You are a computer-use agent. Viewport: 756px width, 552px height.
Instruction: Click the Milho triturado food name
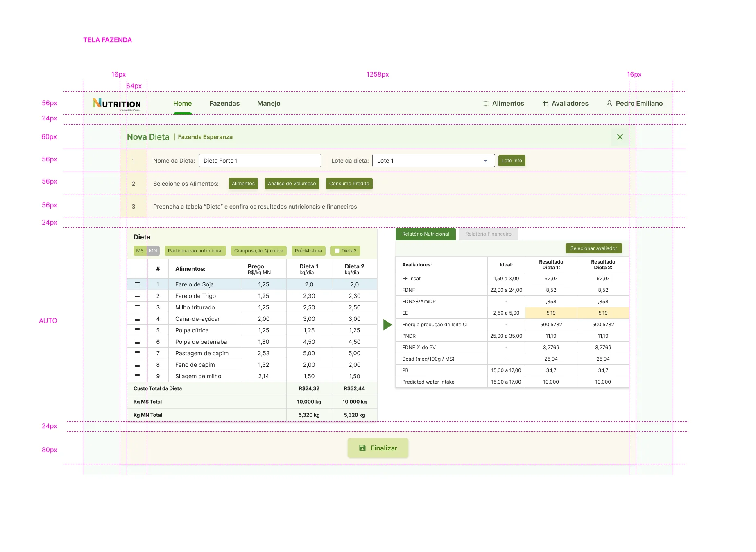(x=195, y=307)
